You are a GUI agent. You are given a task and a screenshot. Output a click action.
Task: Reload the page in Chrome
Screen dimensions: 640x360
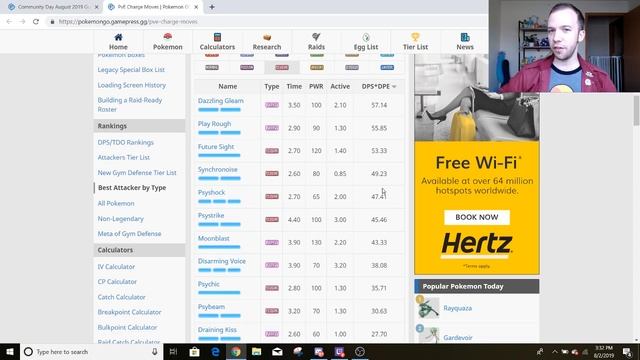36,22
